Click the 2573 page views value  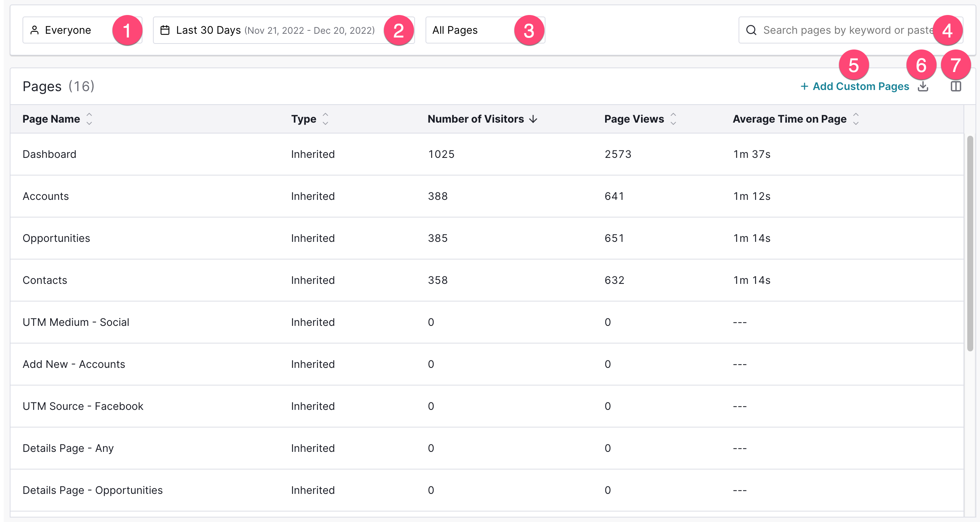click(x=618, y=154)
